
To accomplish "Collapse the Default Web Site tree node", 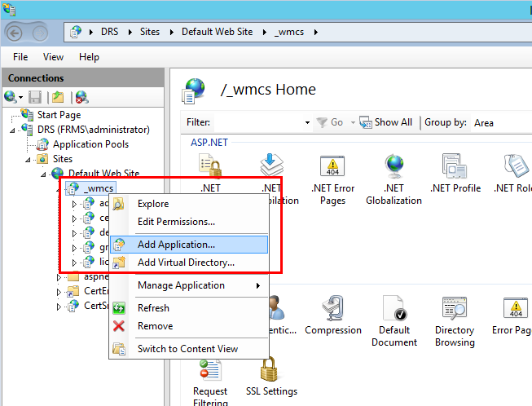I will point(46,174).
